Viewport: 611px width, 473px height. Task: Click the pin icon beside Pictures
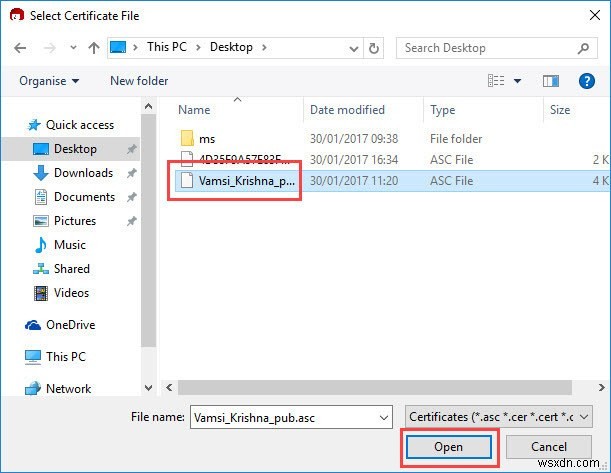click(x=132, y=221)
